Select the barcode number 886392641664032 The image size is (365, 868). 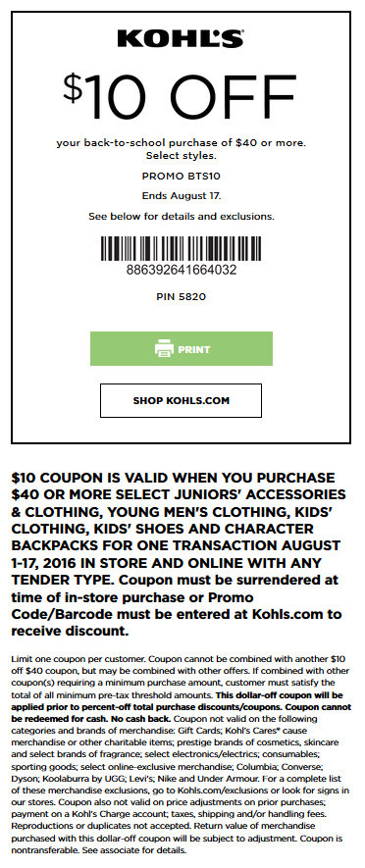pos(182,271)
